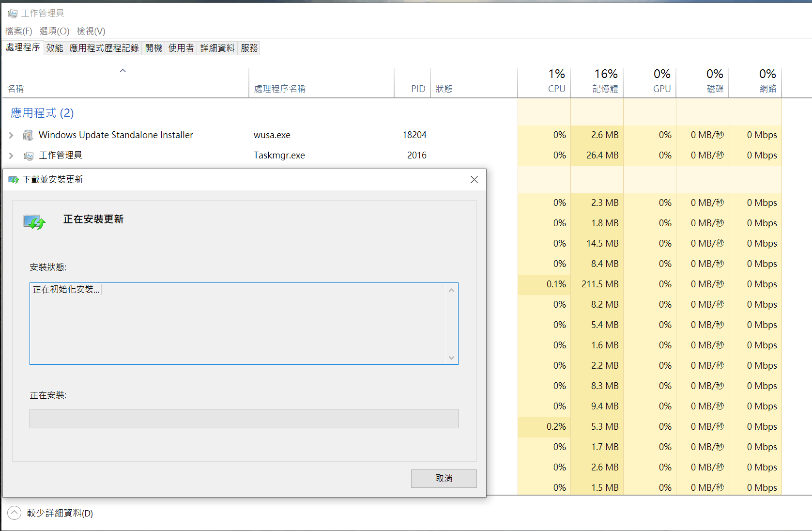Sort by 狀態 column header
Viewport: 812px width, 531px height.
tap(474, 83)
